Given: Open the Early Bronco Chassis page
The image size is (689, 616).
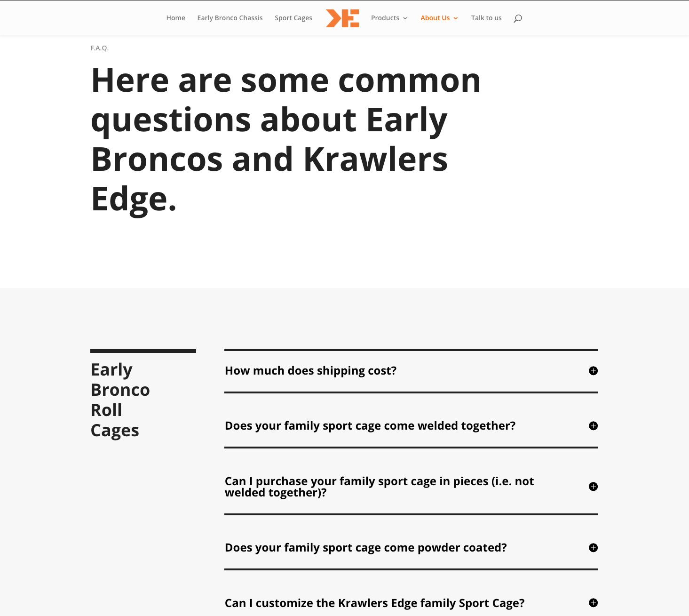Looking at the screenshot, I should [230, 18].
